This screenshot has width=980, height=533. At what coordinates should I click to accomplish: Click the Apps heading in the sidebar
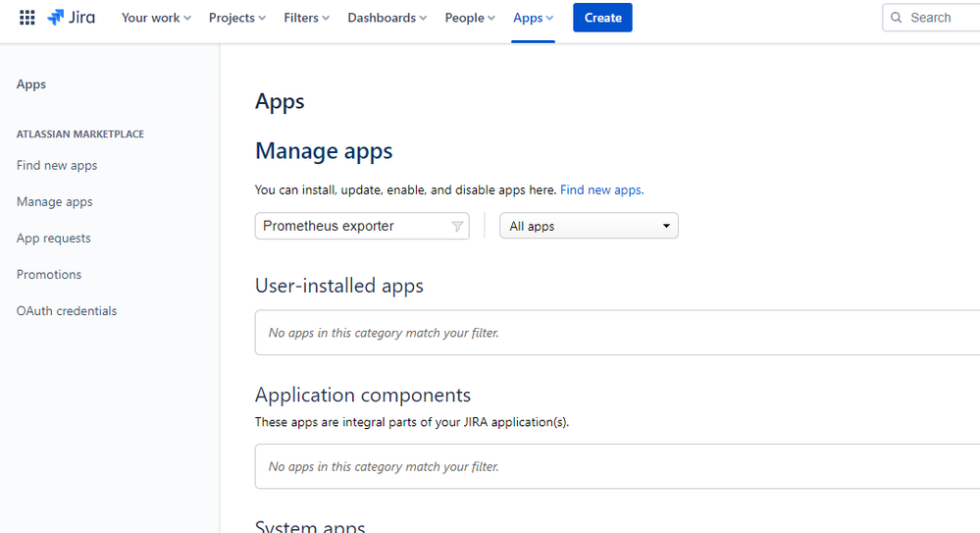(x=31, y=83)
